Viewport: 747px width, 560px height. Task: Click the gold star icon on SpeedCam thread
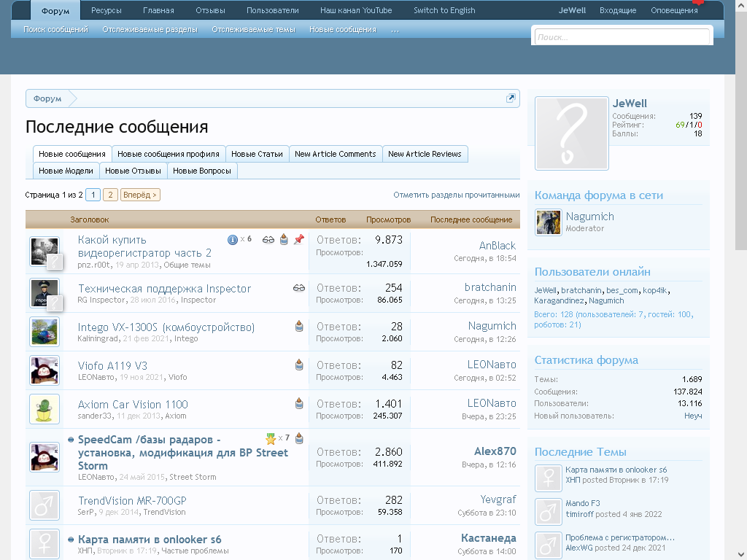pos(271,439)
